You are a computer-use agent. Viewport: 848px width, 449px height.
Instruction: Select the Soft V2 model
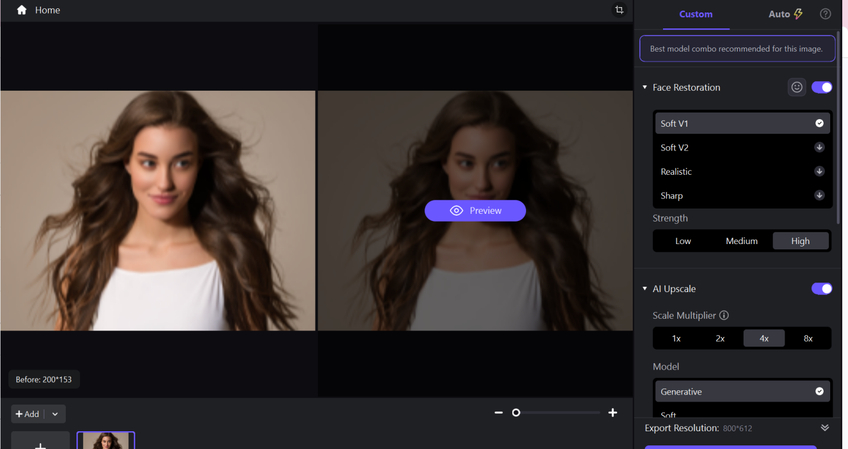click(x=742, y=147)
